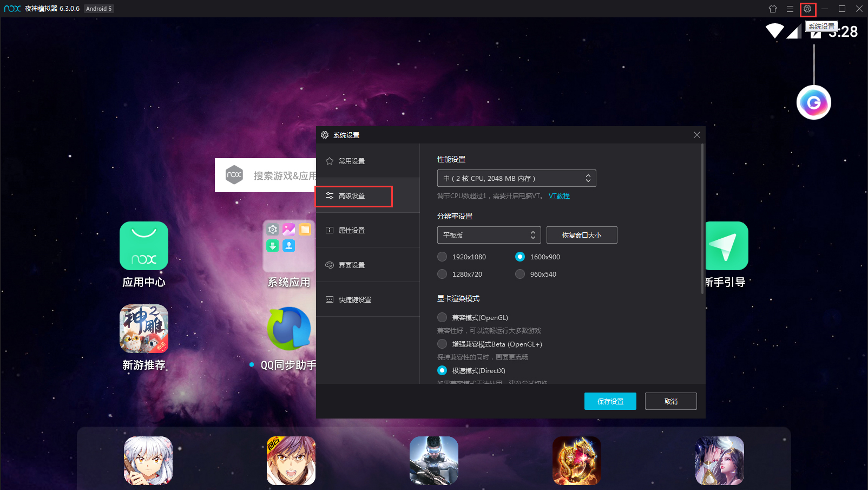Enable 兼容模式(OpenGL) rendering mode
868x490 pixels.
442,317
